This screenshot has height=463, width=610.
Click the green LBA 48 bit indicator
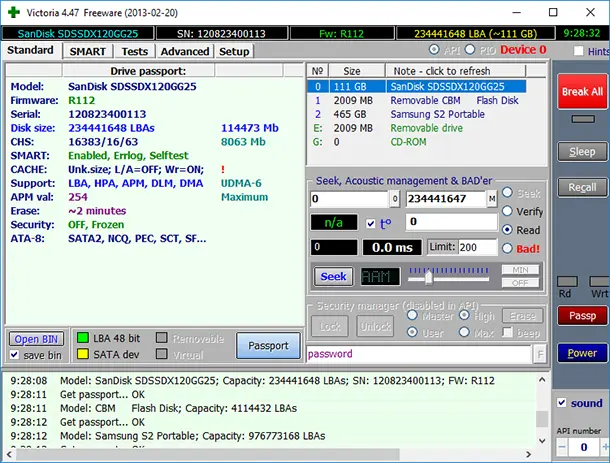tap(82, 338)
